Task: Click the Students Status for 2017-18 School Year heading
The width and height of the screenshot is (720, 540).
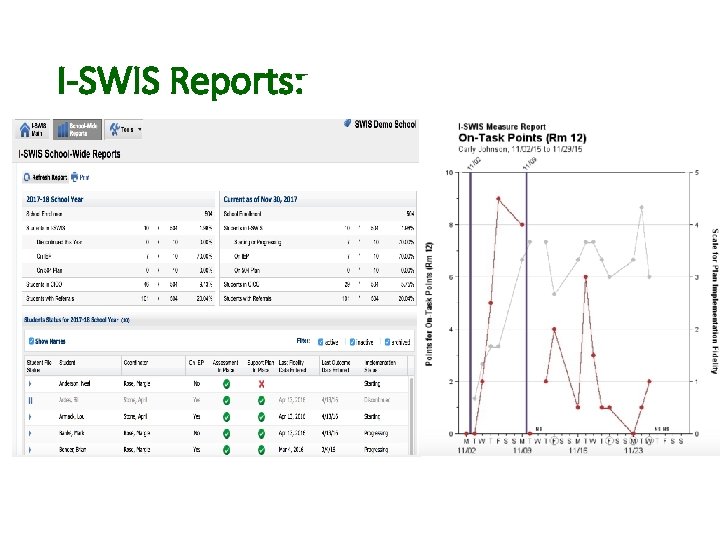Action: (x=77, y=320)
